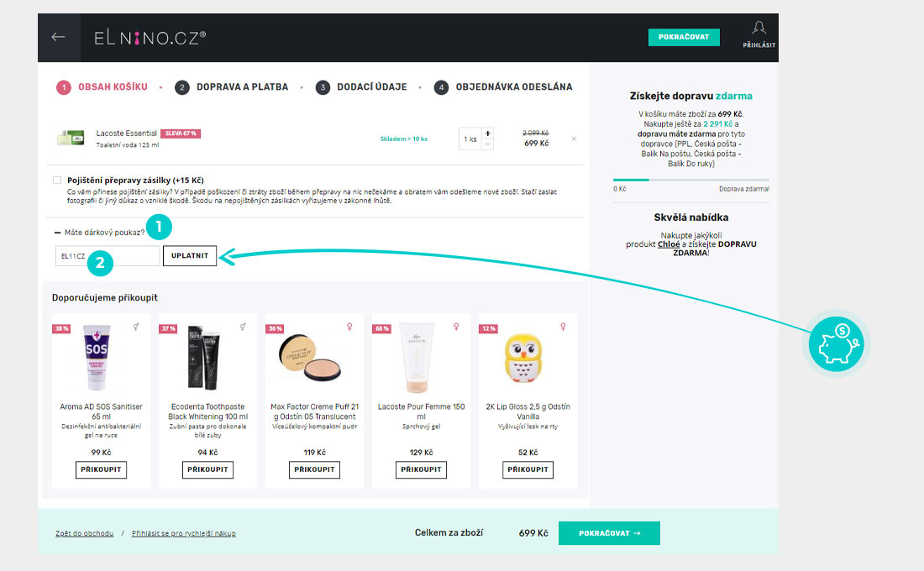The width and height of the screenshot is (924, 571).
Task: Apply voucher with the Uplatnit button
Action: click(x=190, y=256)
